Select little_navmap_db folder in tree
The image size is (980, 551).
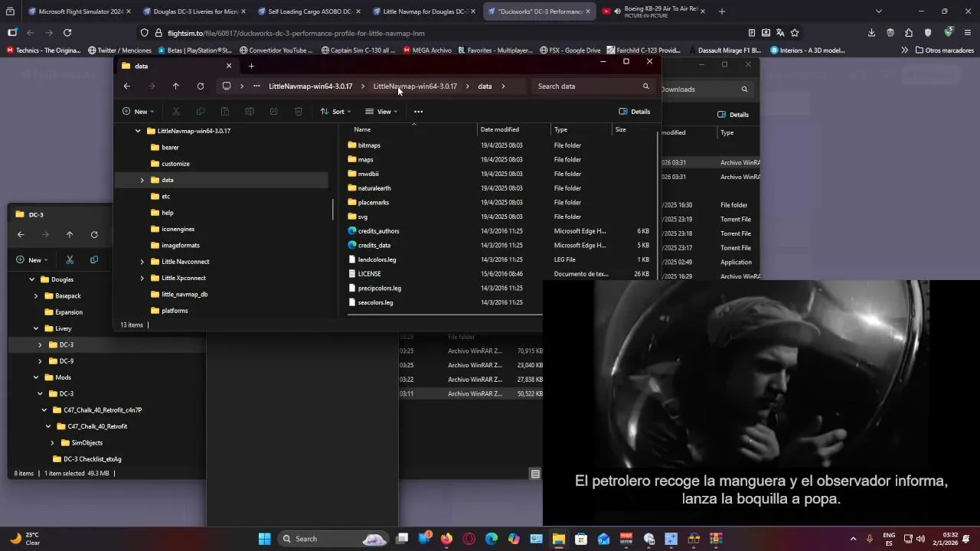click(x=185, y=295)
